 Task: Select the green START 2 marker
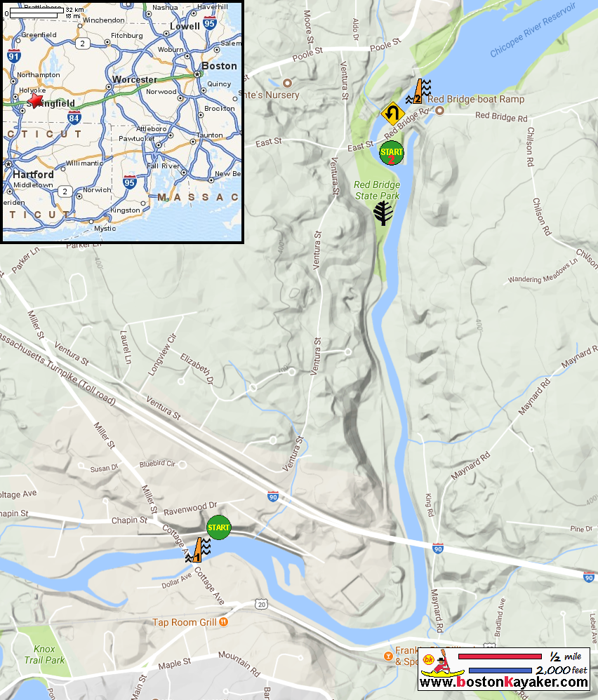391,153
